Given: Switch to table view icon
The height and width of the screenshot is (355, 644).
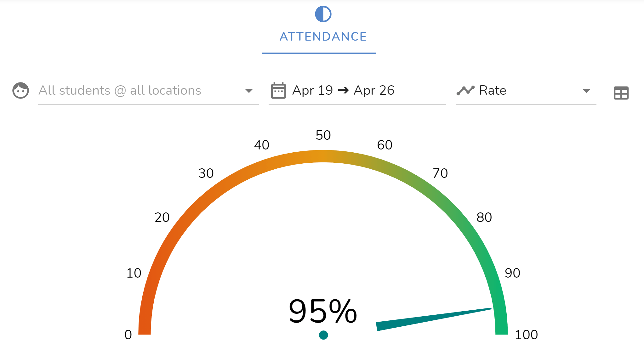Looking at the screenshot, I should [621, 93].
